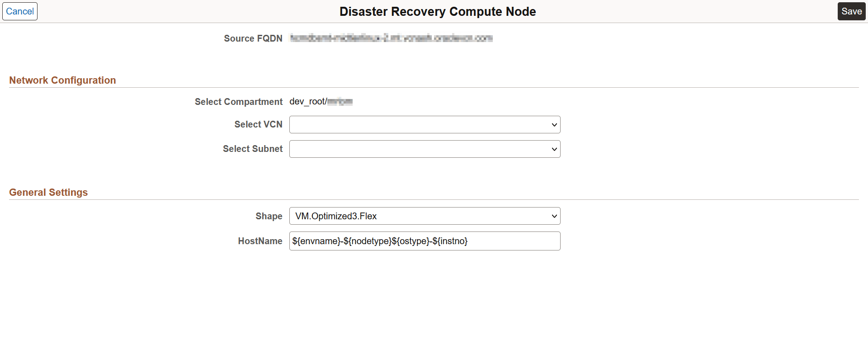Click Save to store the compute node
868x340 pixels.
pos(851,11)
